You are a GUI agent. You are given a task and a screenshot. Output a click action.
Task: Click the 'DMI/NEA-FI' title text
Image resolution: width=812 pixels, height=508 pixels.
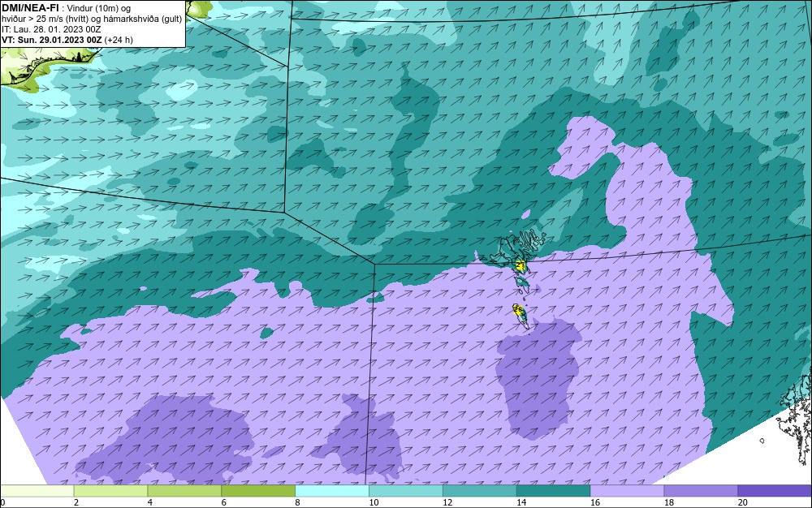(x=29, y=6)
